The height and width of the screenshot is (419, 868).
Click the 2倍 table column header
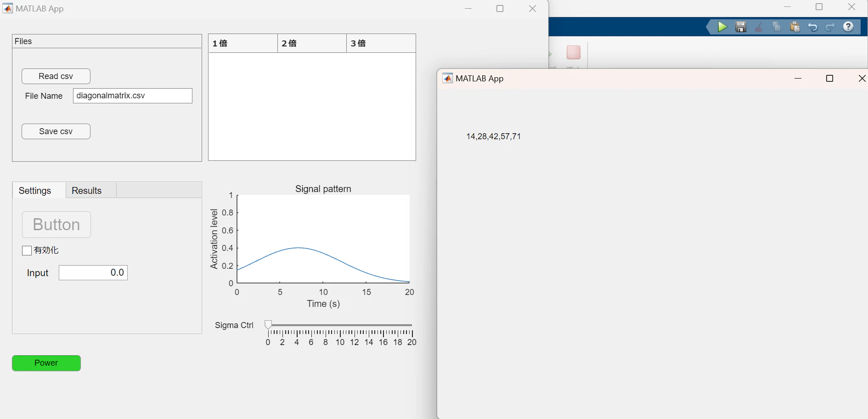point(312,43)
